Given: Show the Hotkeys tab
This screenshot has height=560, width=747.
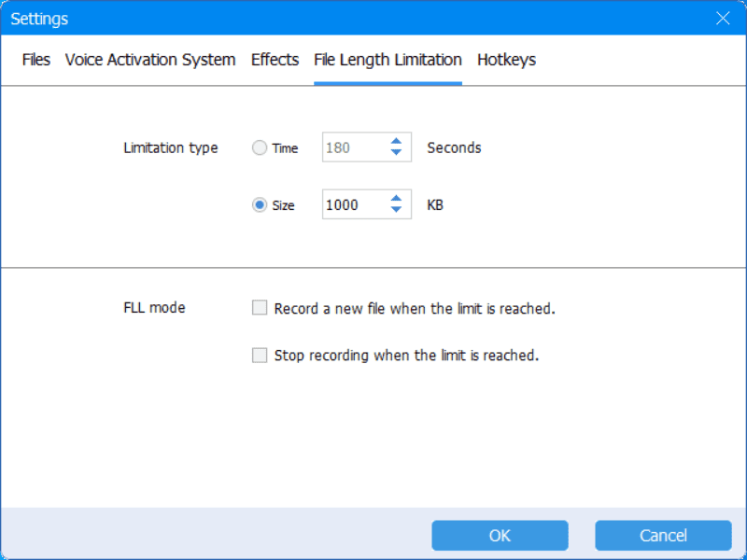Looking at the screenshot, I should (506, 60).
